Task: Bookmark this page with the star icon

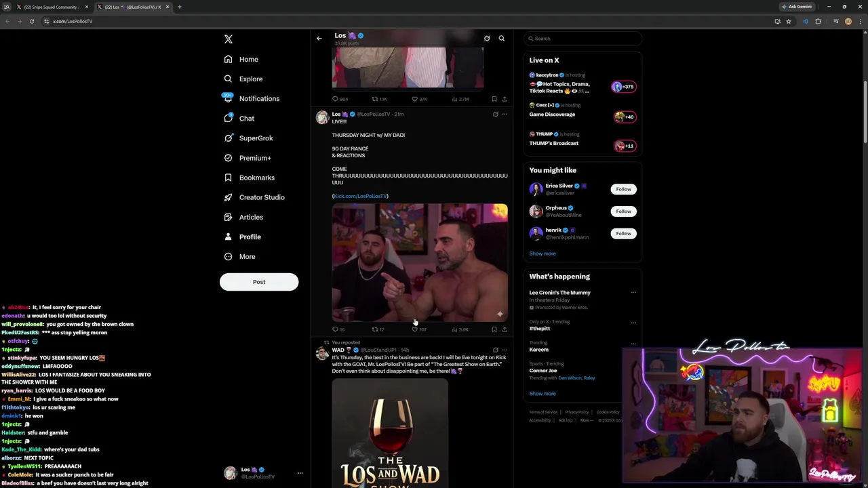Action: click(x=788, y=21)
